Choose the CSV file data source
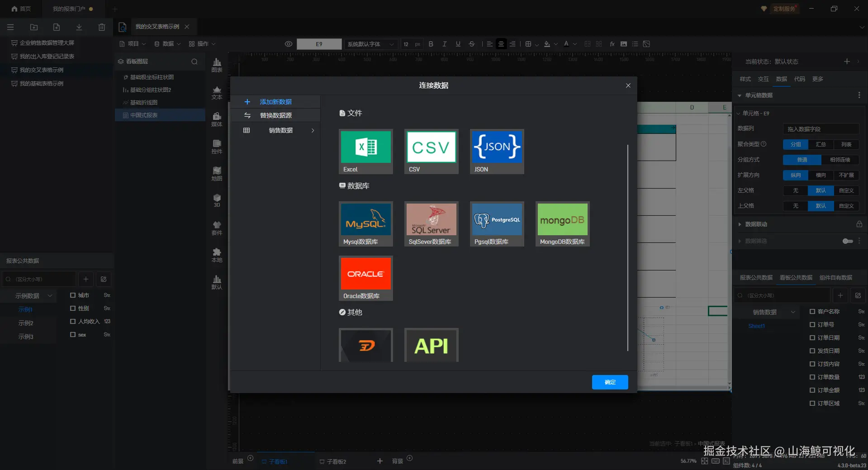Image resolution: width=868 pixels, height=470 pixels. pyautogui.click(x=431, y=152)
